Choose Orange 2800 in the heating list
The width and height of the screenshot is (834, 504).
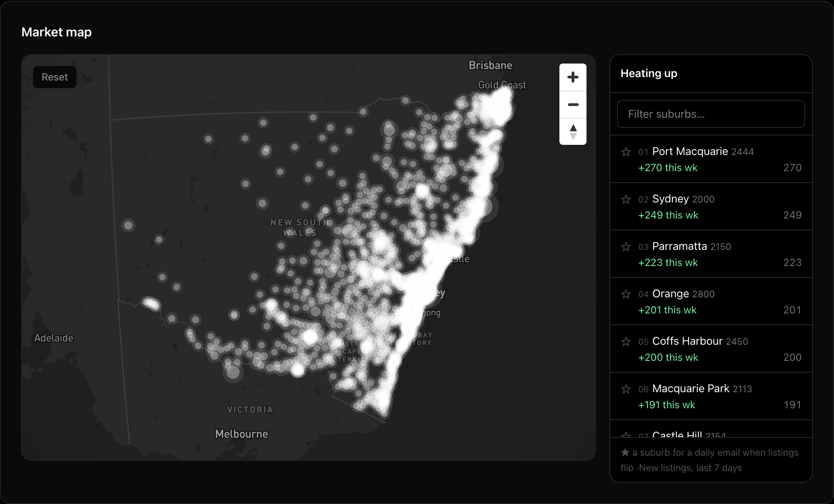(x=711, y=302)
